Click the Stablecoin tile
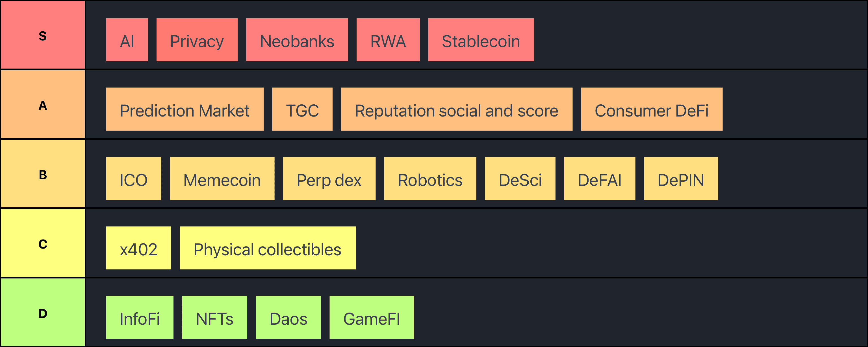 pos(481,40)
